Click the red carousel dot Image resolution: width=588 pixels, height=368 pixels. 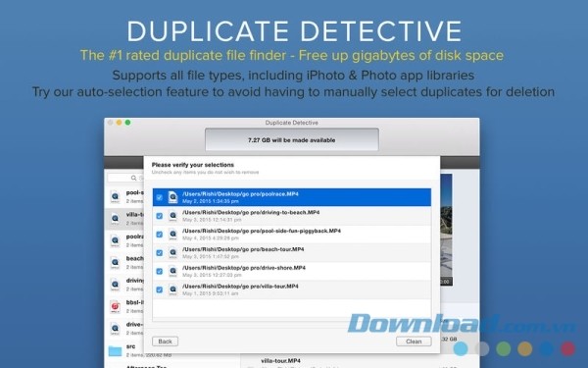point(568,348)
